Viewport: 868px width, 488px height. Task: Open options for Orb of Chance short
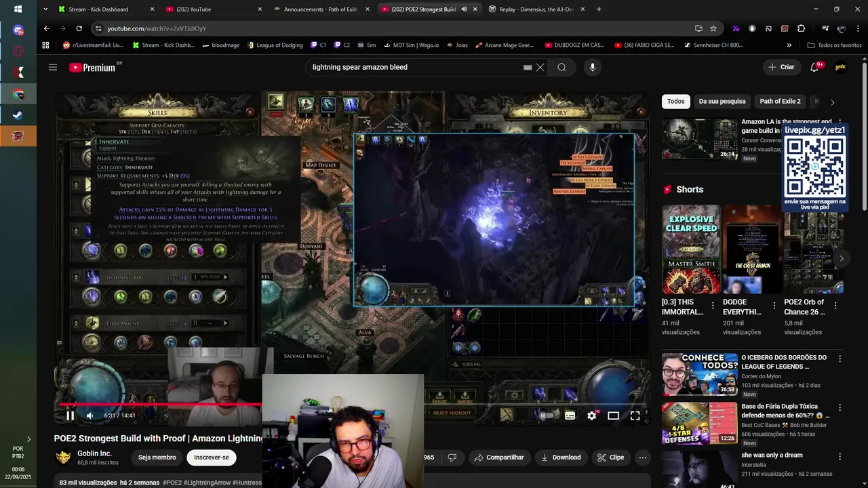coord(835,306)
